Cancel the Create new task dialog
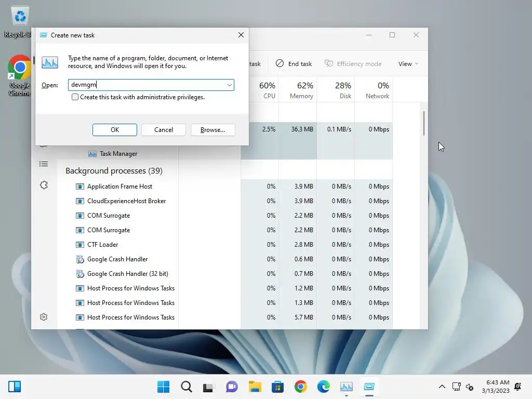532x399 pixels. [x=164, y=129]
